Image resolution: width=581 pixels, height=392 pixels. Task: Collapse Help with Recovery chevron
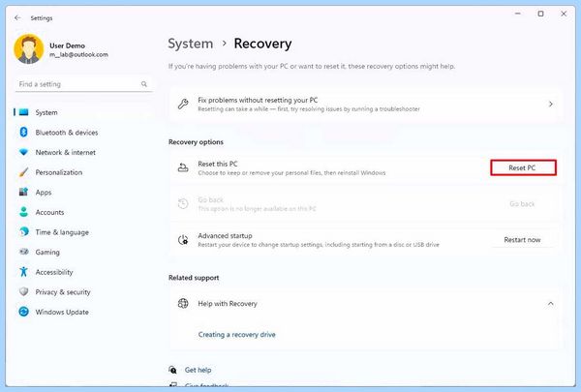[551, 304]
